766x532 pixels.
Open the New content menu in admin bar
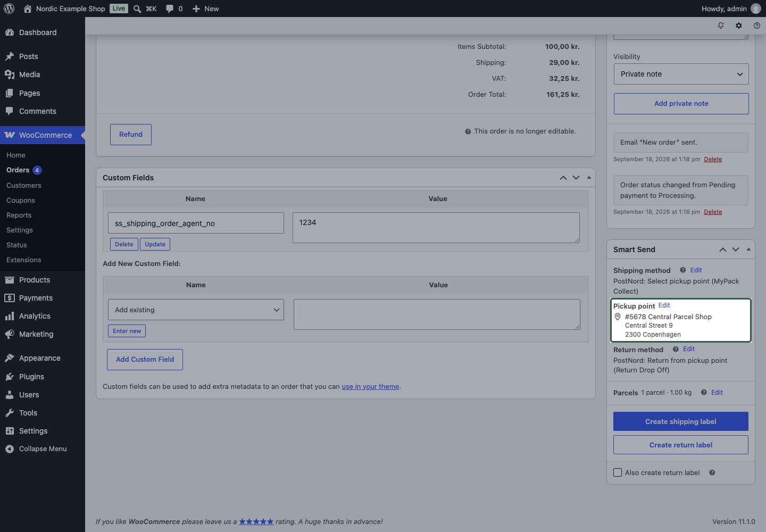(x=205, y=9)
